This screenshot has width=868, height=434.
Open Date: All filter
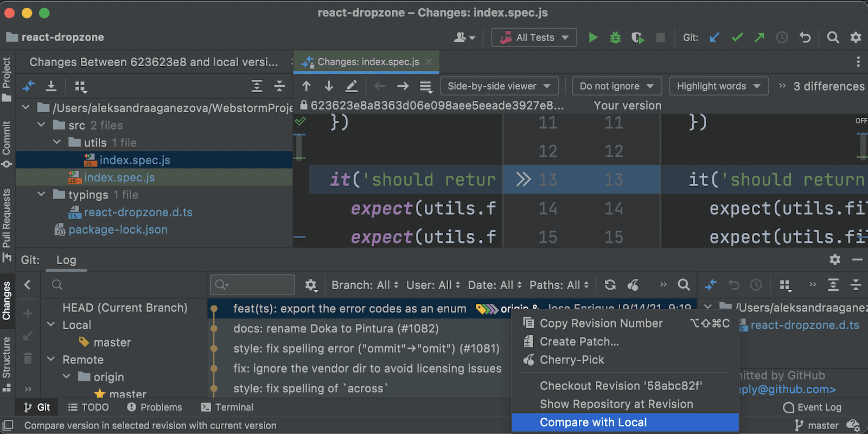point(495,285)
